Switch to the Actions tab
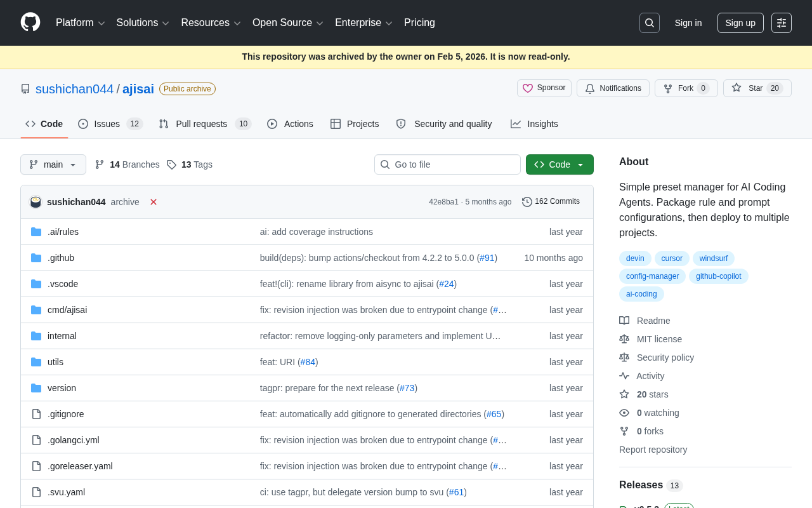 (x=290, y=124)
